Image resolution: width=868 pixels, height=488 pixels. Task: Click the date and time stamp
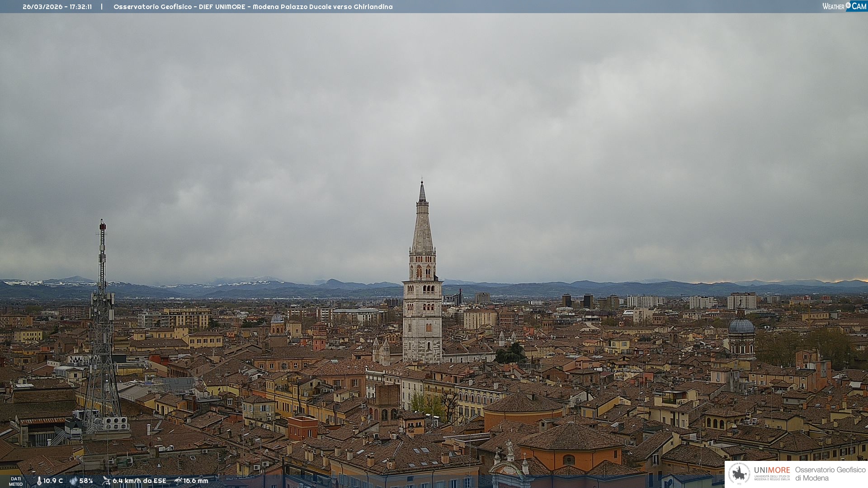tap(57, 7)
